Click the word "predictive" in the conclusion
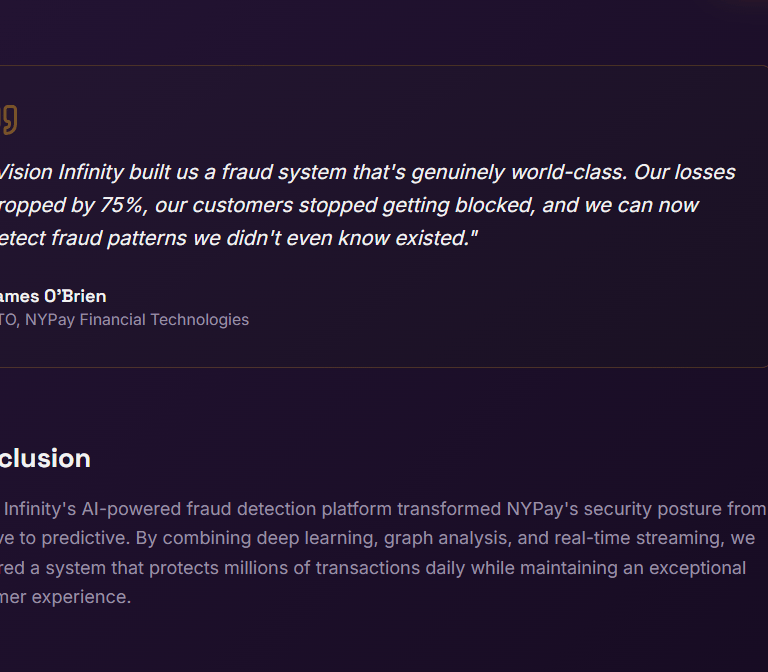 84,538
